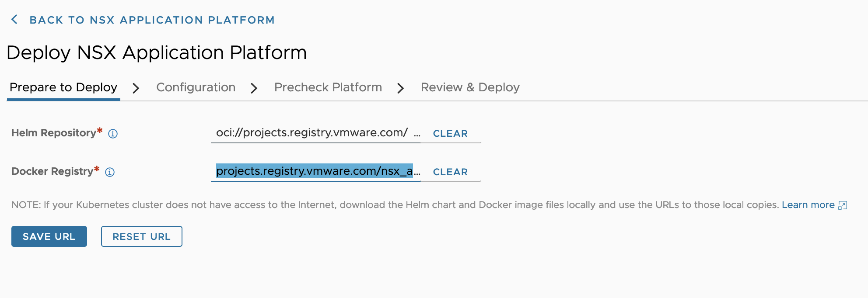The image size is (868, 298).
Task: Click external link icon beside Learn more
Action: pyautogui.click(x=843, y=205)
